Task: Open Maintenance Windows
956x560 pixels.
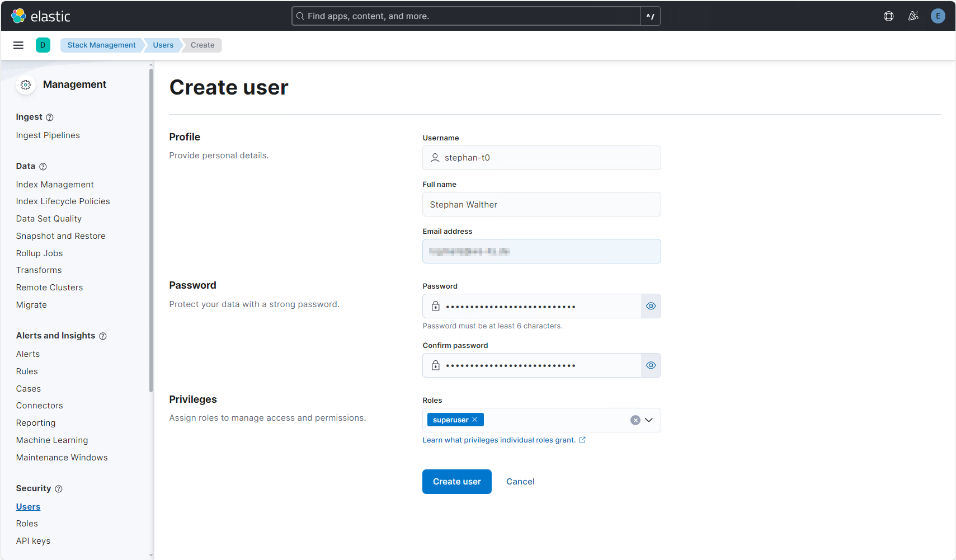Action: 62,458
